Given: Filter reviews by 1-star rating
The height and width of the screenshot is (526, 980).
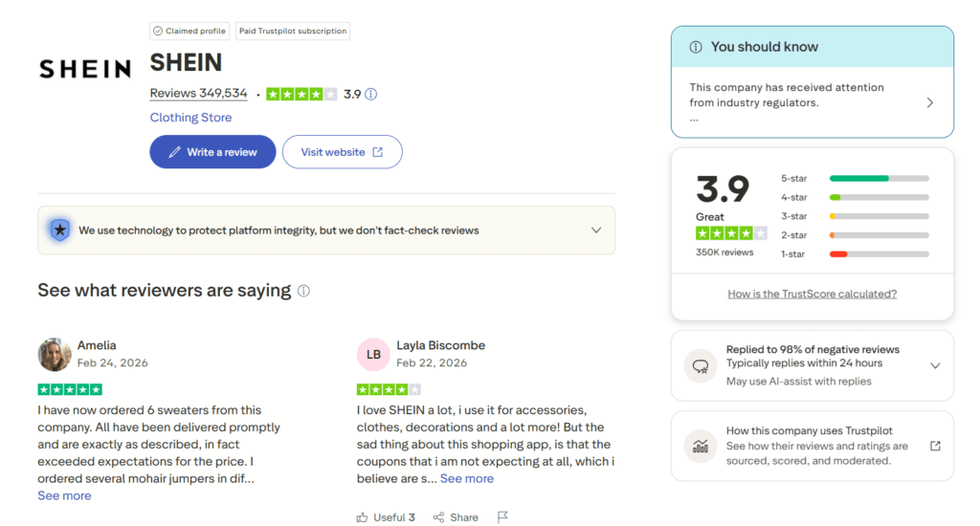Looking at the screenshot, I should coord(879,253).
